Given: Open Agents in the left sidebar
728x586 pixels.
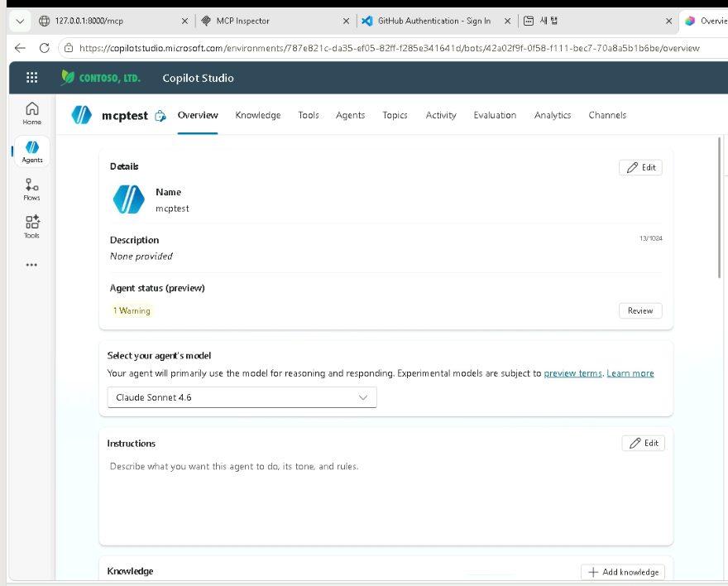Looking at the screenshot, I should [32, 151].
